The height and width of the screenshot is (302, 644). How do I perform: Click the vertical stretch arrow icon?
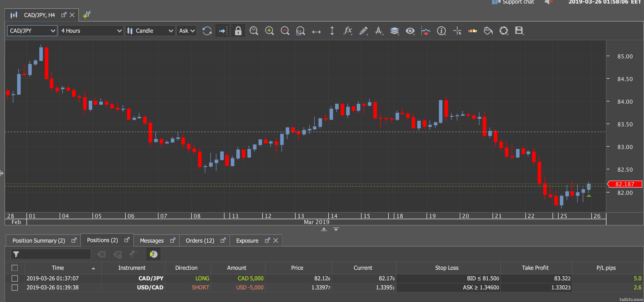[332, 31]
